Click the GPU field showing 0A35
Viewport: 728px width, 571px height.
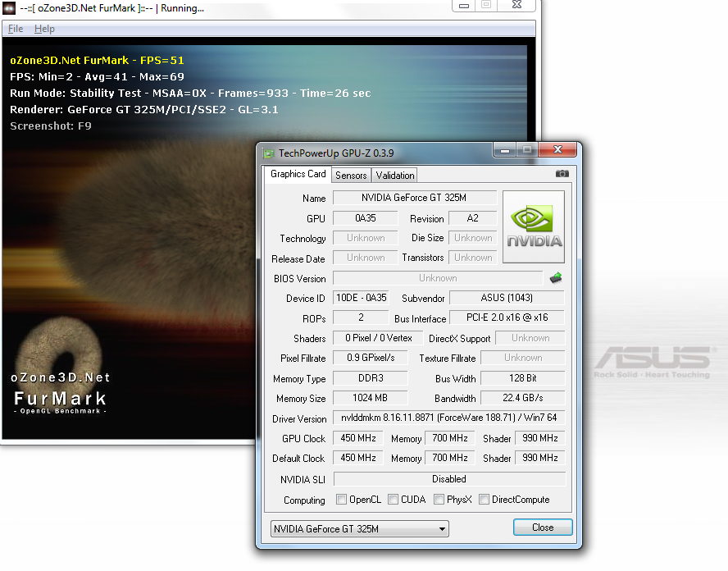coord(366,218)
